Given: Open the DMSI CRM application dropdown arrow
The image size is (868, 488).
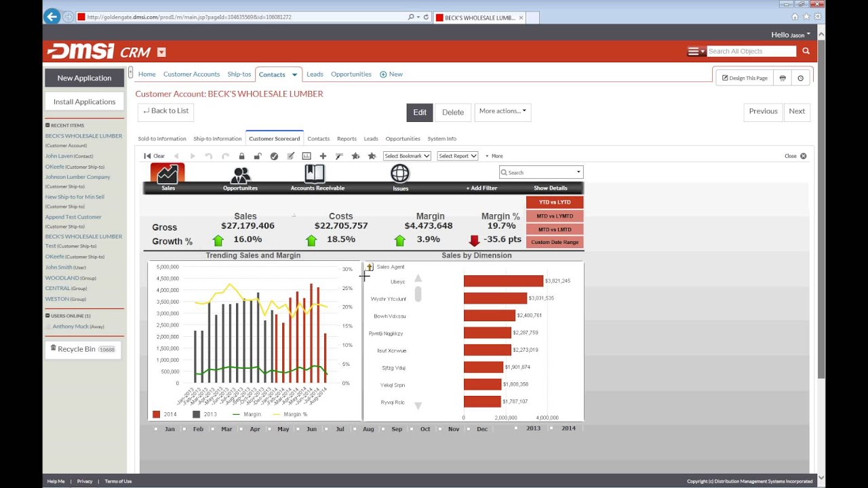Looking at the screenshot, I should (x=161, y=52).
